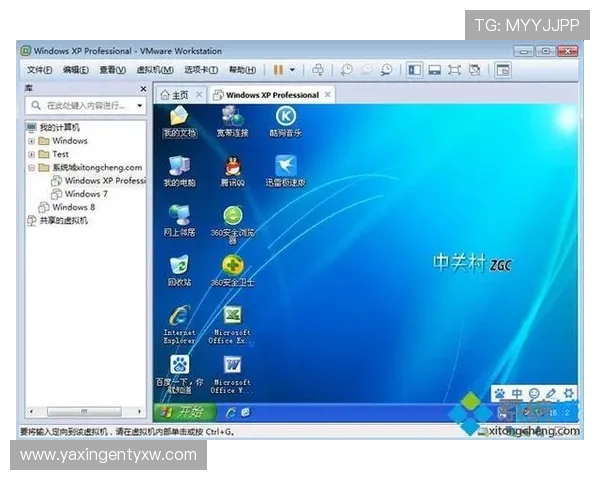Expand the Windows folder in library tree
The height and width of the screenshot is (480, 600).
coord(32,141)
